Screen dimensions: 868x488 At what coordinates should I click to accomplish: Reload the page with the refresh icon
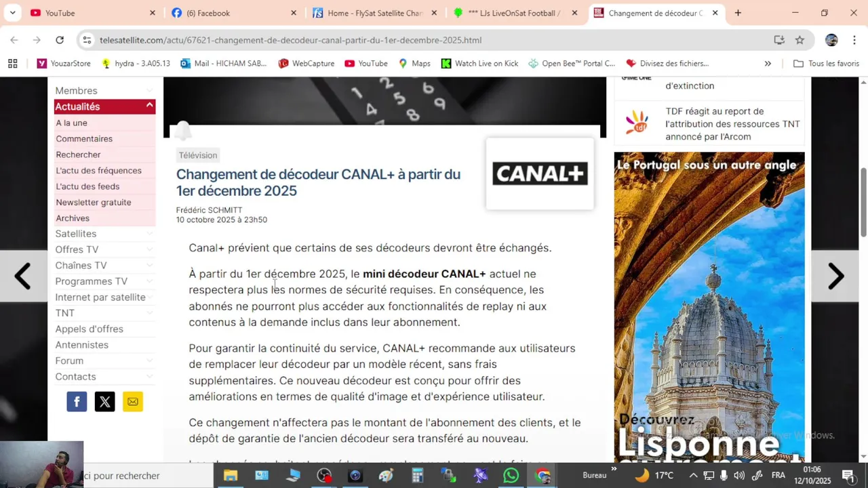point(60,40)
